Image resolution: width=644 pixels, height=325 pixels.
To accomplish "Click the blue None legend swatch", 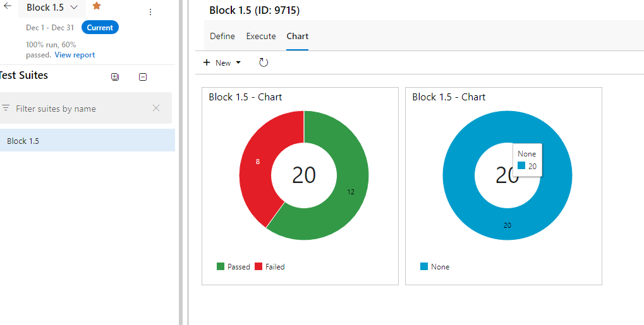I will point(424,267).
